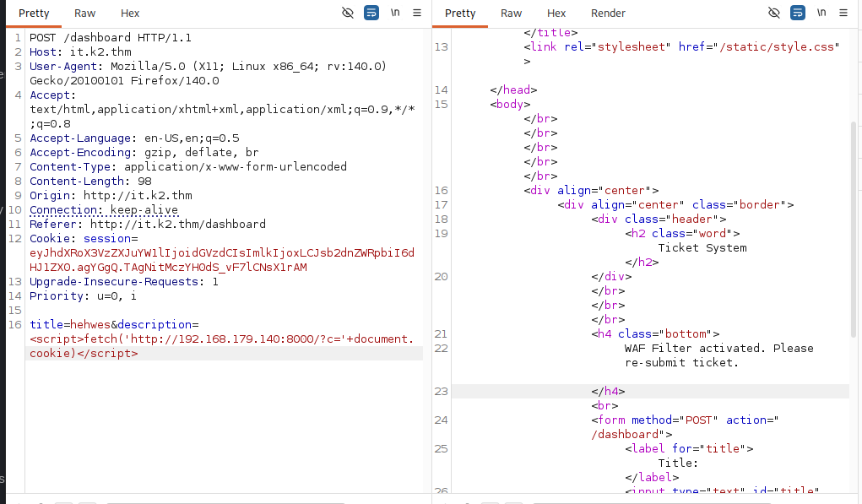Screen dimensions: 862x504
Task: Open response panel hamburger options menu
Action: click(843, 13)
